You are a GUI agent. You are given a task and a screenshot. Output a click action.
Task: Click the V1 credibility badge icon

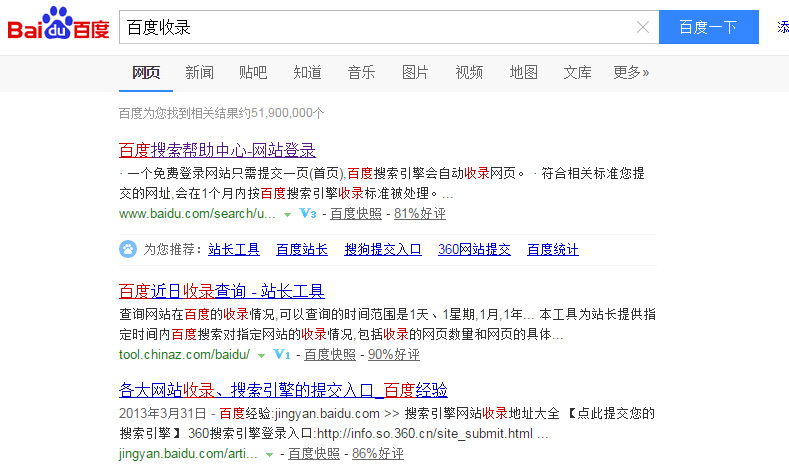coord(282,354)
